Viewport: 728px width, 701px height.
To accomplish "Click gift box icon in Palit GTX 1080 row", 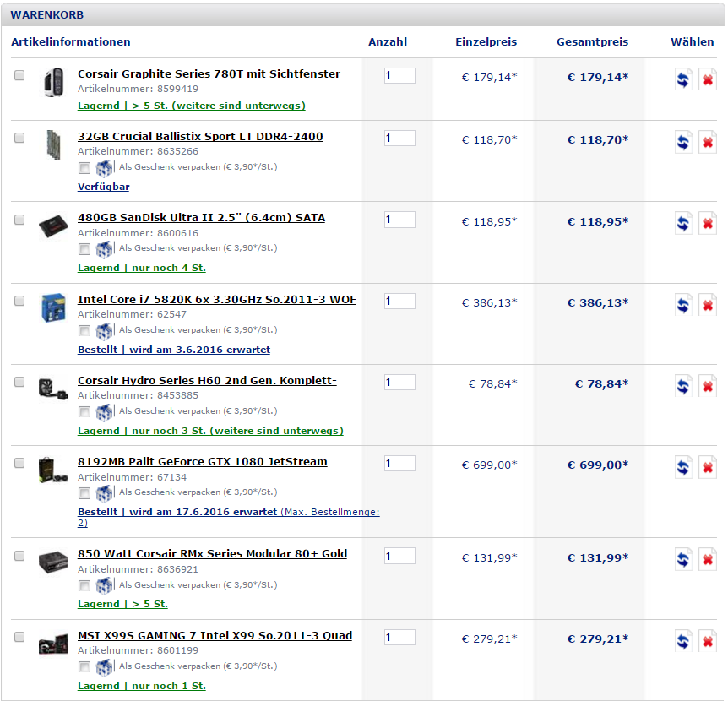I will pos(105,493).
